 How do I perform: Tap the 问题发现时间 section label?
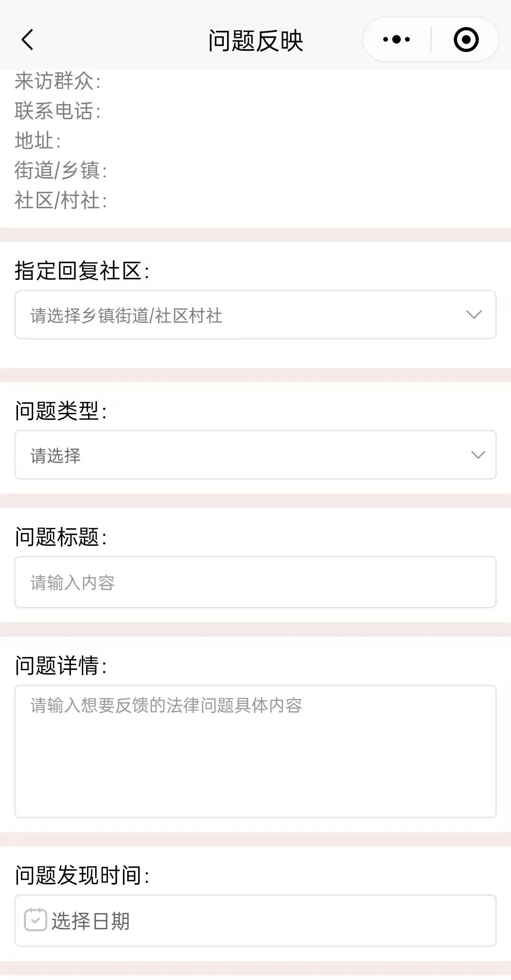82,875
